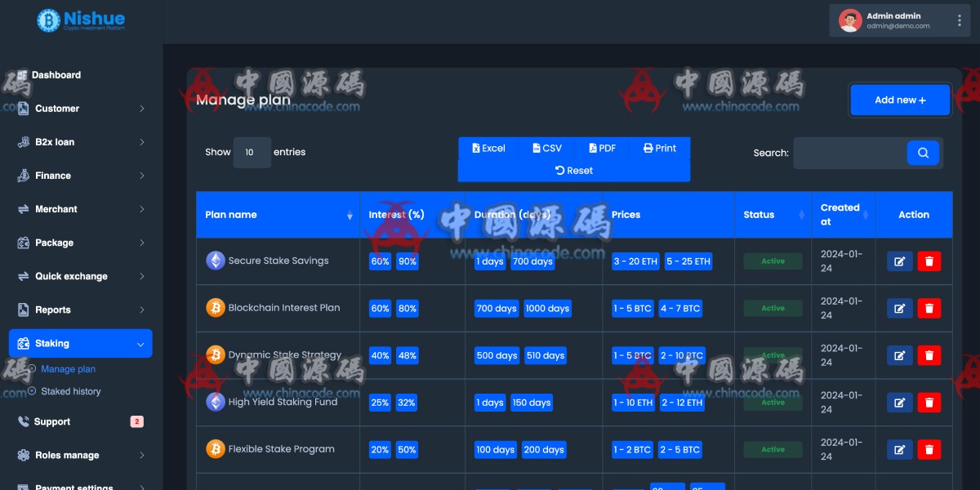Click the delete icon for Flexible Stake Program
The image size is (980, 490).
(x=930, y=449)
